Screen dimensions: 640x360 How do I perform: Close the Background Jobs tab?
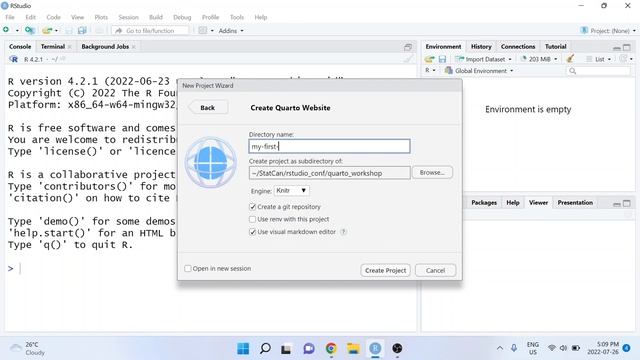(133, 47)
